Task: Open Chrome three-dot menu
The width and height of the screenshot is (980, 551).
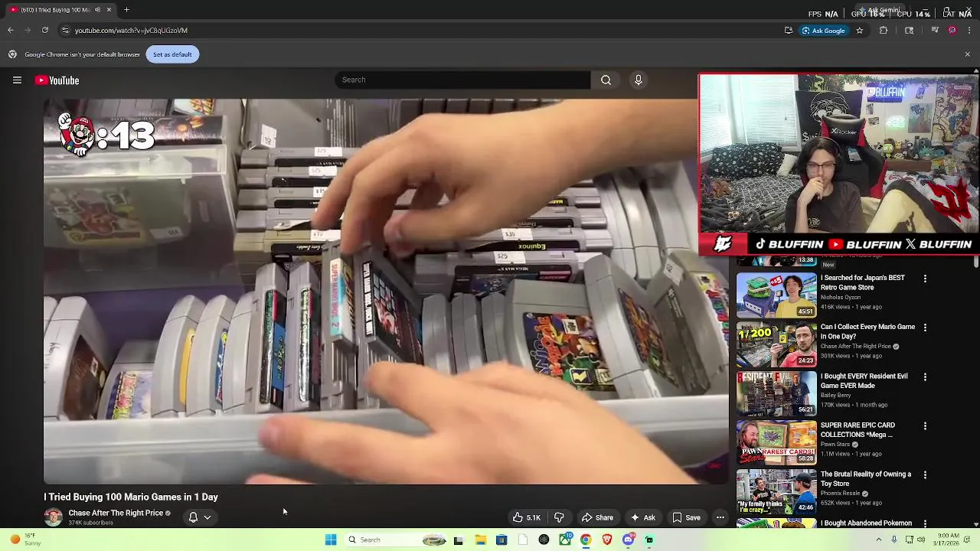Action: (969, 31)
